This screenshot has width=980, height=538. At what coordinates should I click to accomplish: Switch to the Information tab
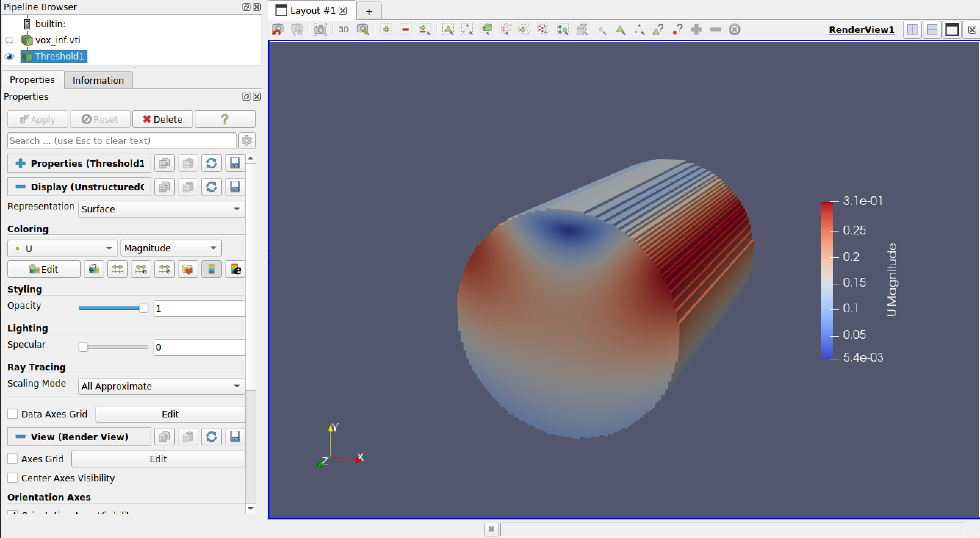pyautogui.click(x=98, y=80)
